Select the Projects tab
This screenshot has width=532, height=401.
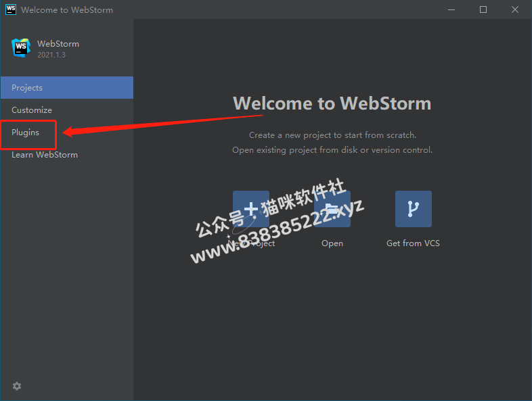[x=67, y=87]
